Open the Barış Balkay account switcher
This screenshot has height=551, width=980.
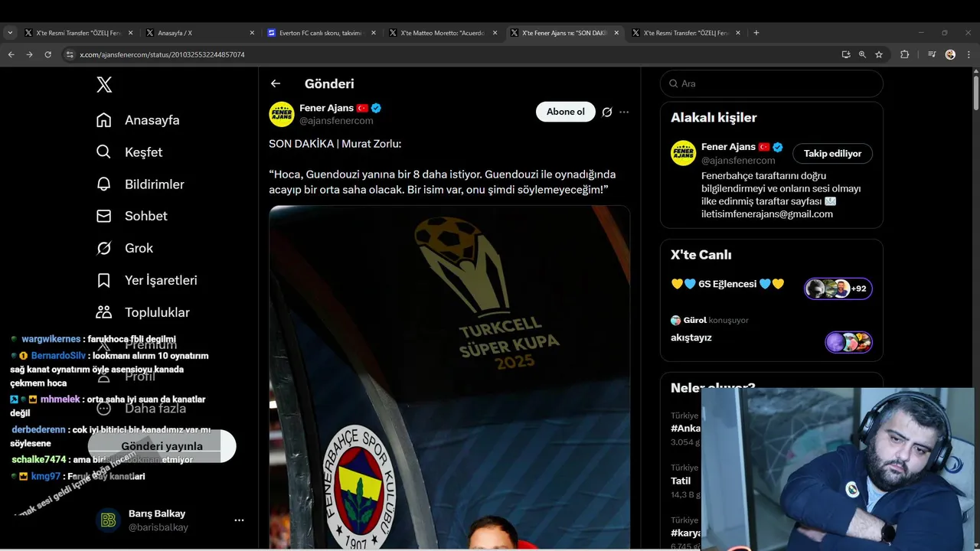[170, 520]
